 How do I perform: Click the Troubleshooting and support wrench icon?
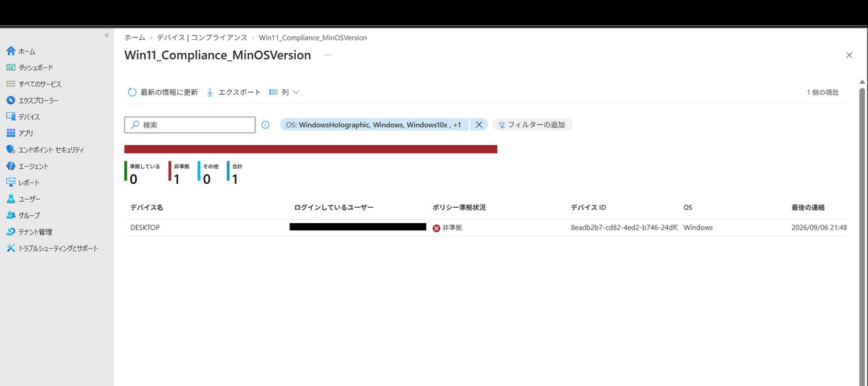coord(10,248)
